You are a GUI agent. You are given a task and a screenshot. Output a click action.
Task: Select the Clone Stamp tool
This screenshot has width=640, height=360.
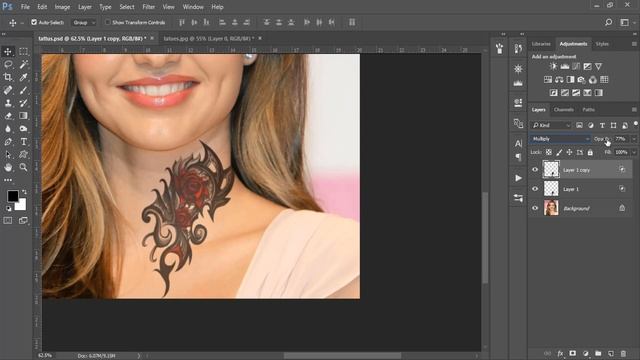(8, 103)
